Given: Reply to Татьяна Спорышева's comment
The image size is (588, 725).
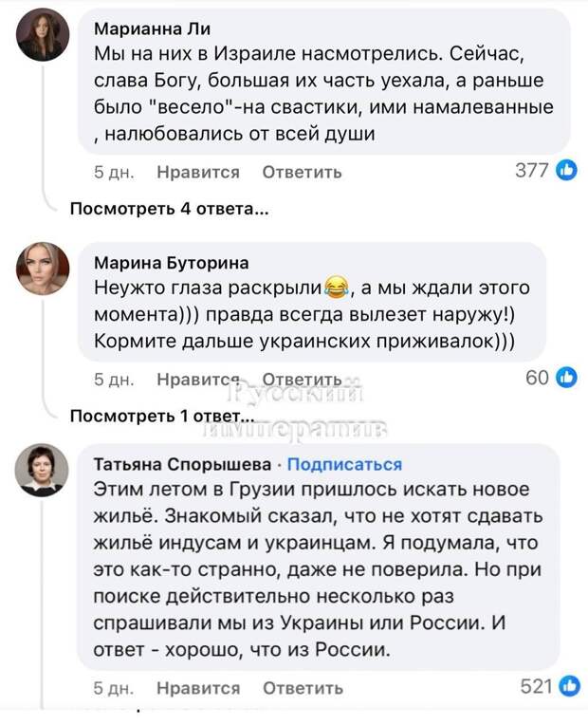Looking at the screenshot, I should [302, 688].
